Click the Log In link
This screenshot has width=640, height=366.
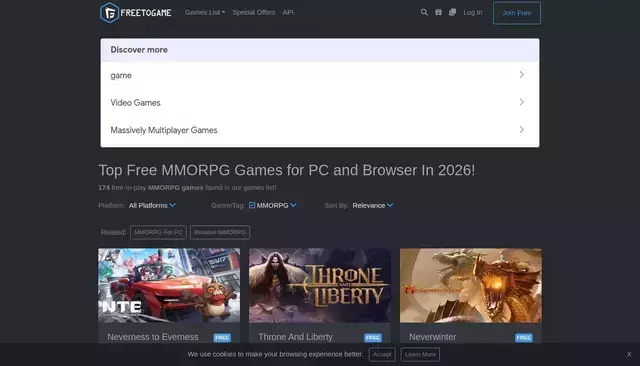(x=473, y=12)
